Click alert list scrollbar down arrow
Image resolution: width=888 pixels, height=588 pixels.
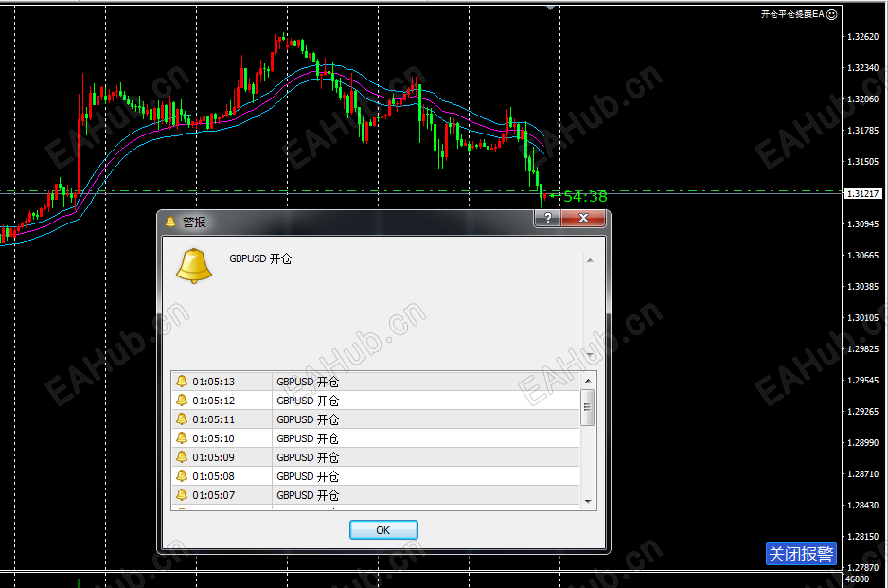point(588,501)
